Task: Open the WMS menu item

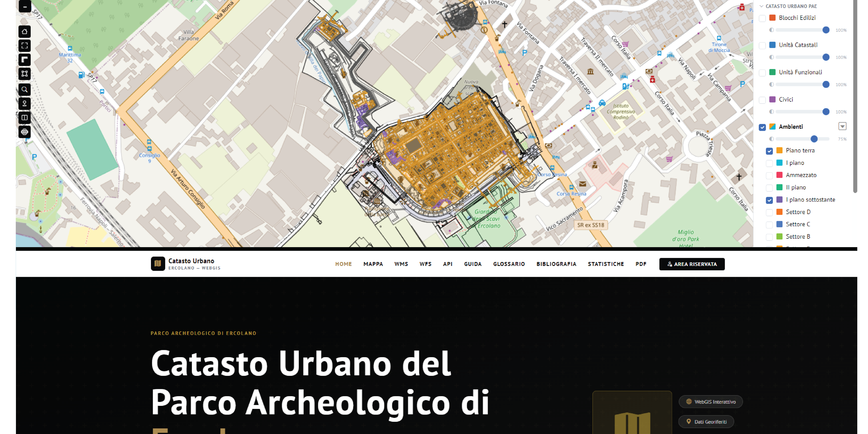Action: (401, 264)
